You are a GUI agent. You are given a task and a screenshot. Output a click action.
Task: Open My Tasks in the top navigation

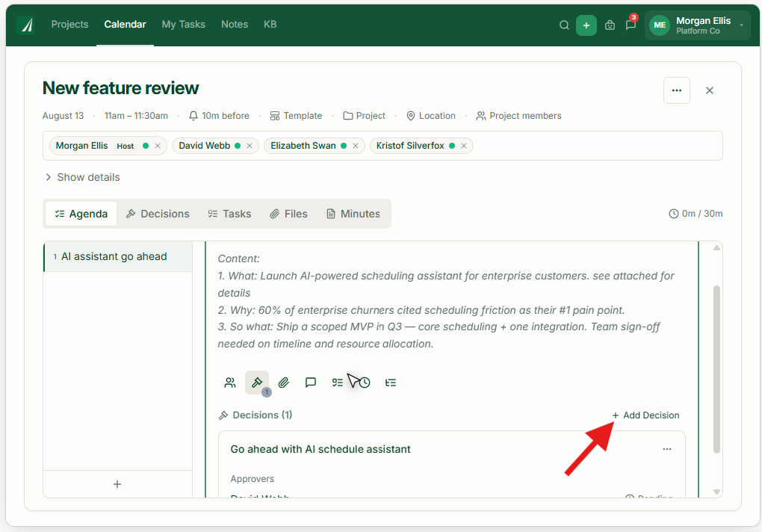point(184,25)
